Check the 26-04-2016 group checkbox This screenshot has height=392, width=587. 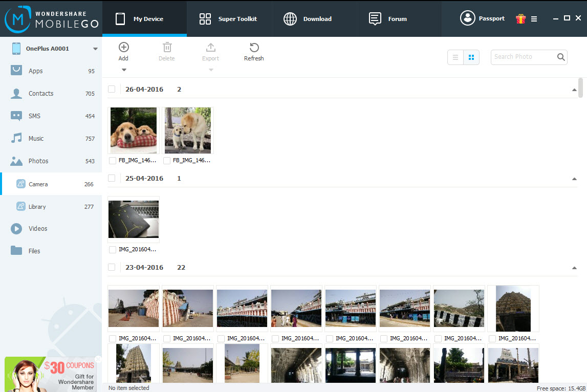112,89
